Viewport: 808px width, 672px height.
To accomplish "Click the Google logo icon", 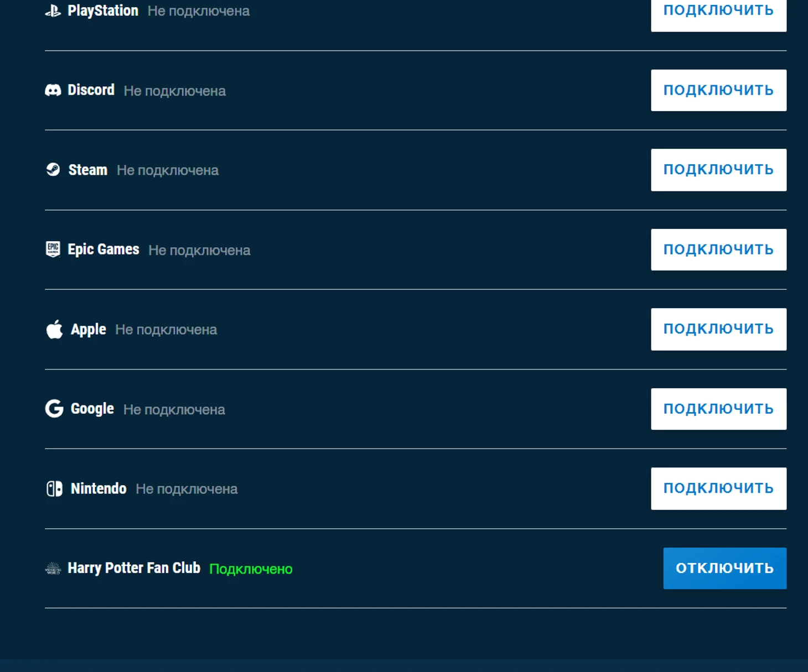I will tap(54, 409).
